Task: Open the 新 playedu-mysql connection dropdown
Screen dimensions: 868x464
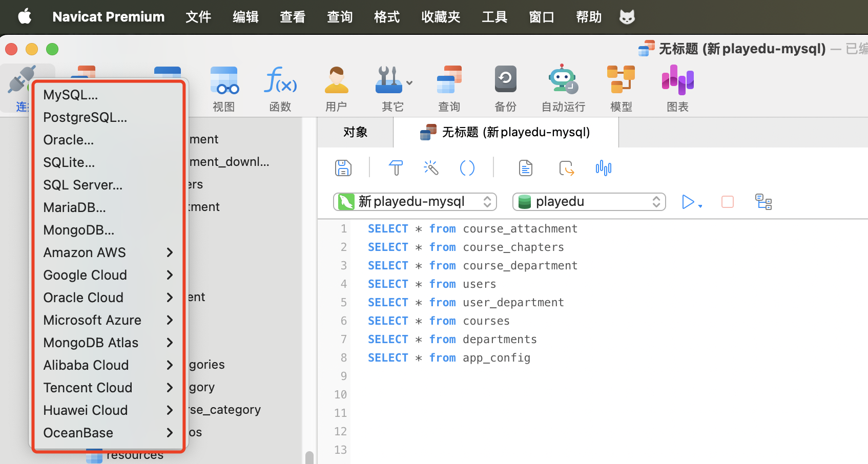Action: click(x=415, y=202)
